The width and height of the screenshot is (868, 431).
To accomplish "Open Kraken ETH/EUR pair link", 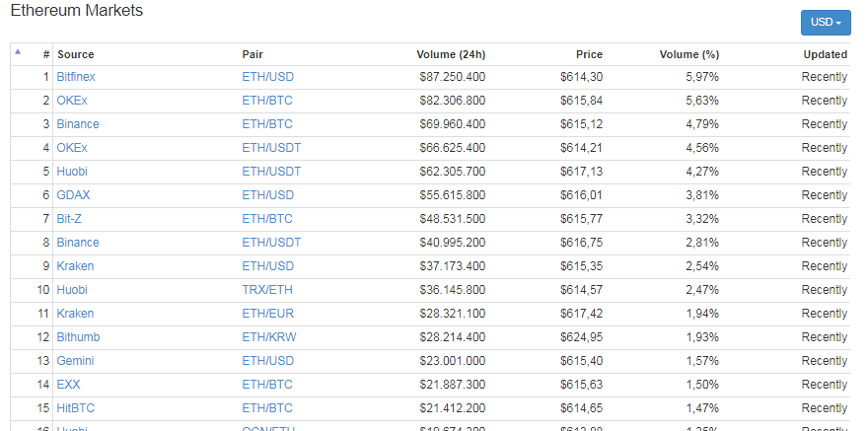I will (x=266, y=314).
